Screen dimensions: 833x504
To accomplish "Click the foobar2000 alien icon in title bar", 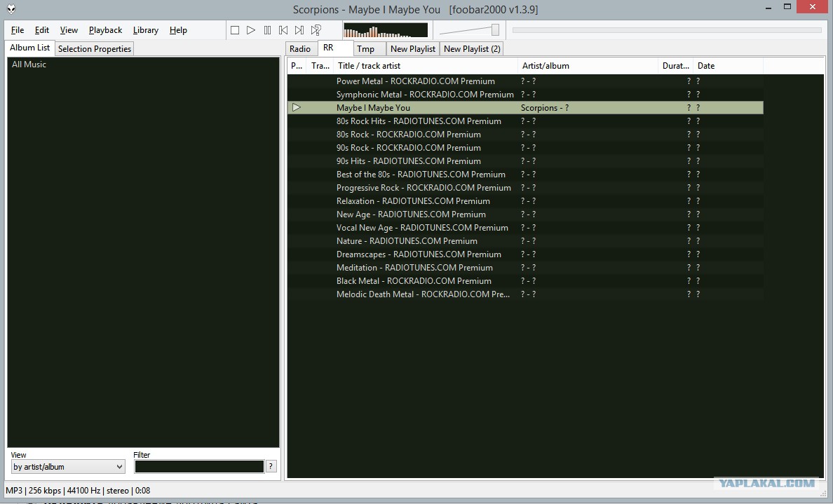I will (x=11, y=9).
